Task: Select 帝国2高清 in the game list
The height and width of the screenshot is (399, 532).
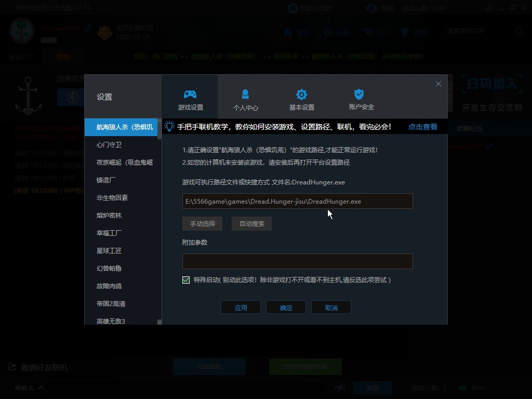Action: coord(121,303)
